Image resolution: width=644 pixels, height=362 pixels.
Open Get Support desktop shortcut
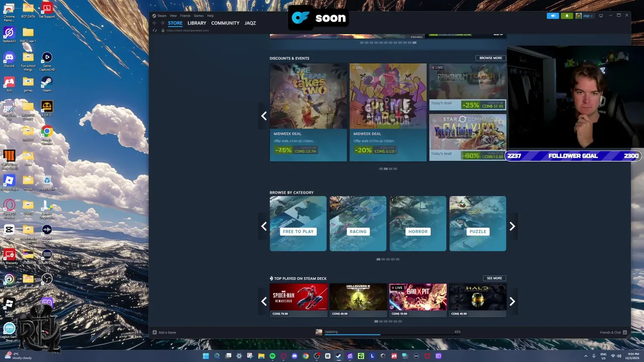coord(47,11)
